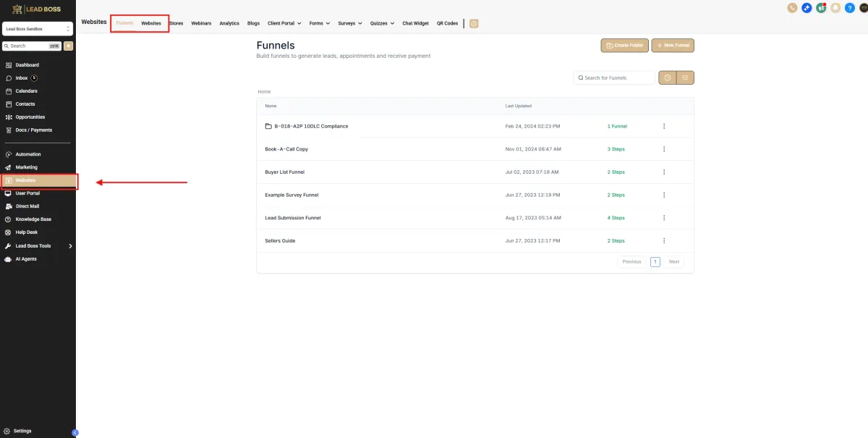Switch to the Webinars tab
The width and height of the screenshot is (868, 438).
[x=201, y=23]
